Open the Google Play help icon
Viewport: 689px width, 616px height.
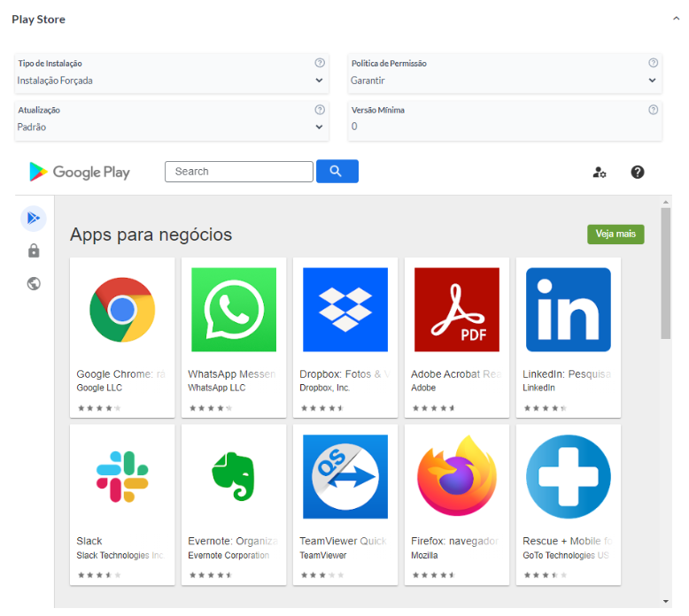coord(638,172)
